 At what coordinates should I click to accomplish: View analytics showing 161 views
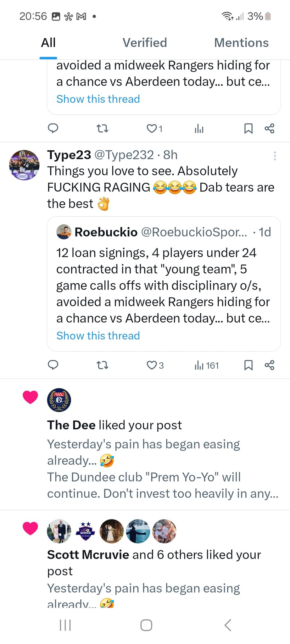[x=206, y=365]
